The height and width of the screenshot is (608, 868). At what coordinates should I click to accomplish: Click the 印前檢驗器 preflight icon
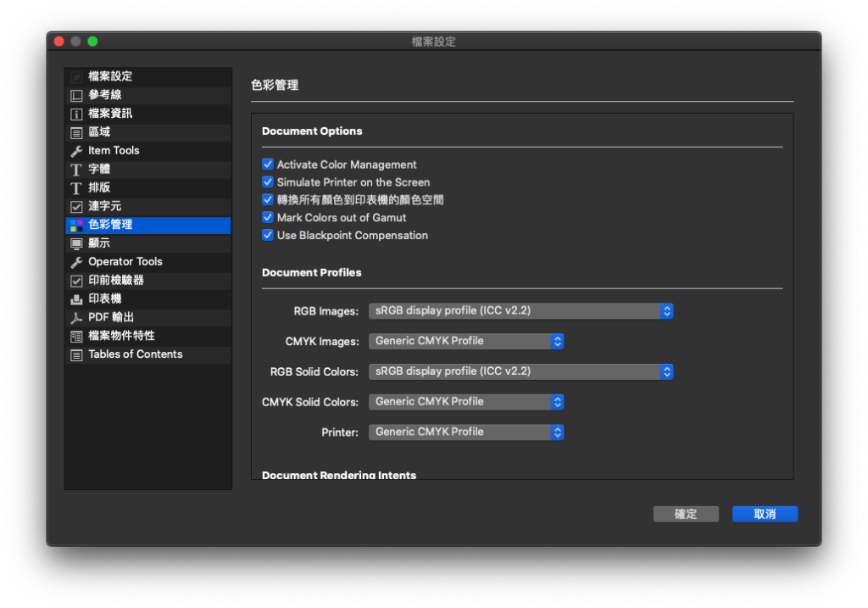(76, 281)
